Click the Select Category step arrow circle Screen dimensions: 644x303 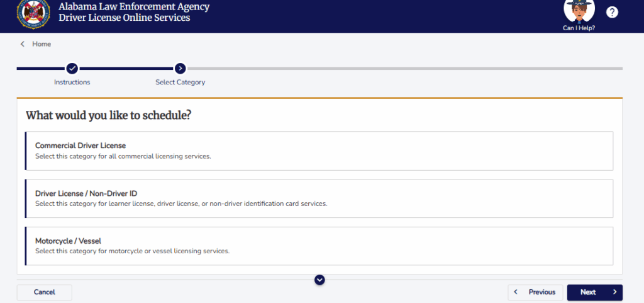[180, 68]
